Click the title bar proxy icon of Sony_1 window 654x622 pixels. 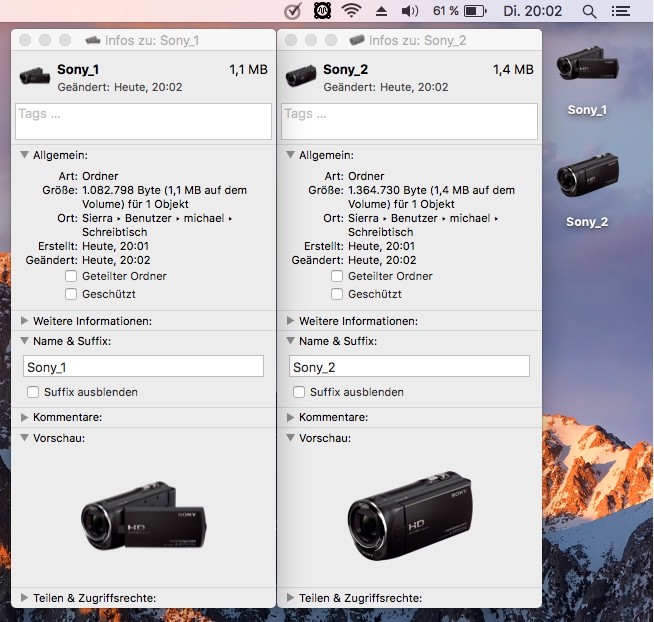[x=93, y=40]
